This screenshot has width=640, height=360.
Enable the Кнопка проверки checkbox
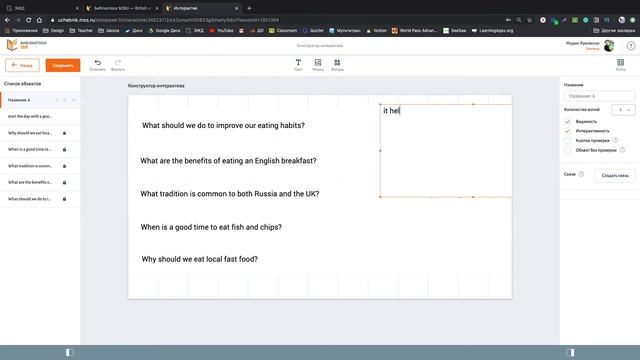click(x=567, y=140)
